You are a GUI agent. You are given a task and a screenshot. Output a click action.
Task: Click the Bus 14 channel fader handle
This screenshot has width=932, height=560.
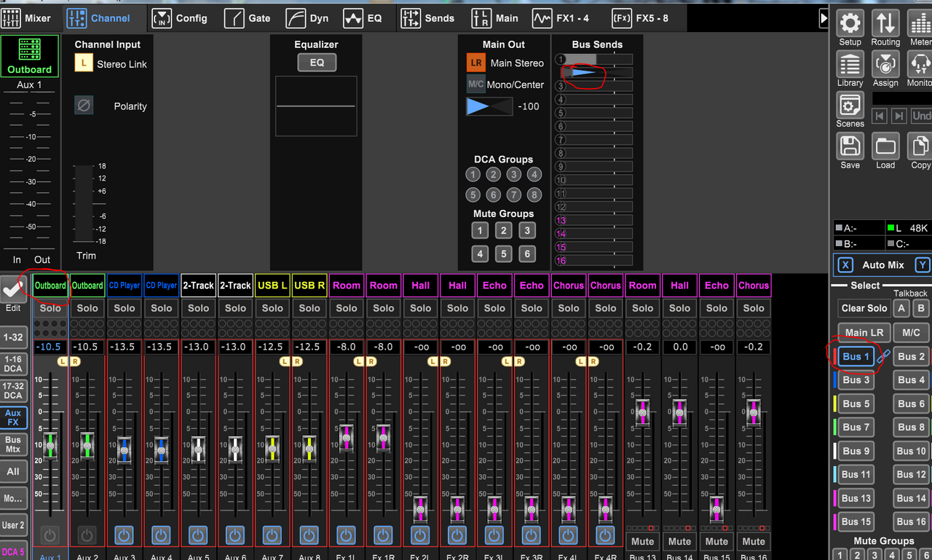pos(679,412)
